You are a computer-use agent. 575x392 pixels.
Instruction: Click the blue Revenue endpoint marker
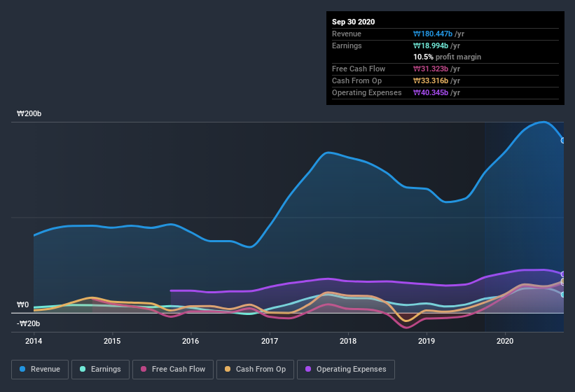pyautogui.click(x=563, y=140)
